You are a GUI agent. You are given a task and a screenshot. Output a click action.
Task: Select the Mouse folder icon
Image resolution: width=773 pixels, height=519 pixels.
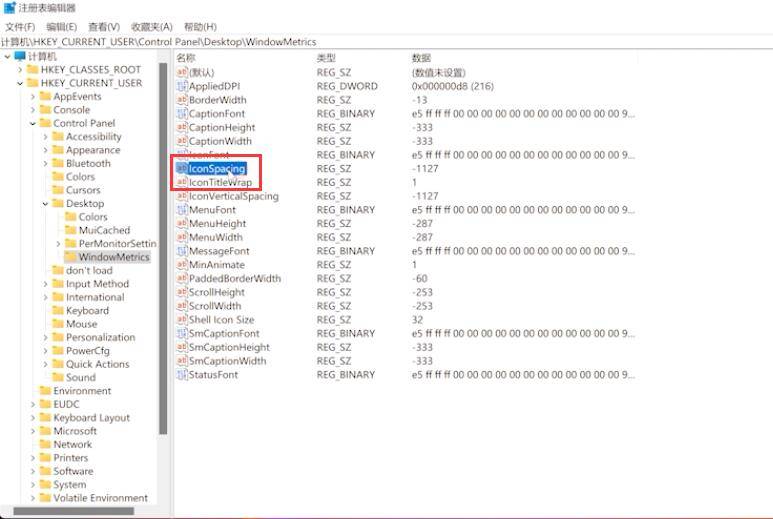pyautogui.click(x=58, y=324)
